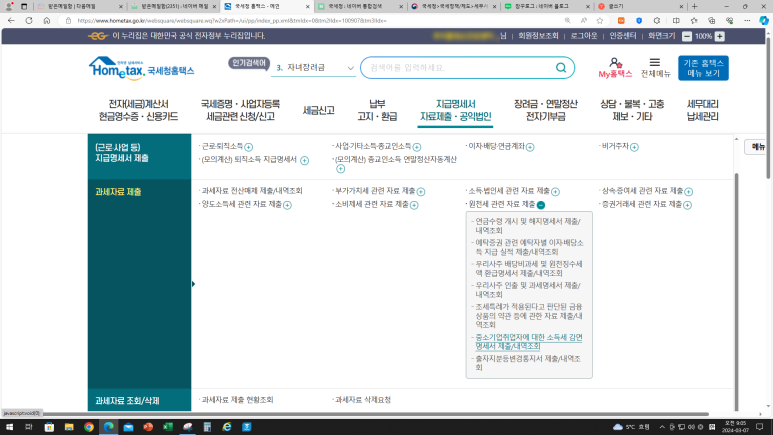Viewport: 773px width, 435px height.
Task: Expand 소득·법인세 관련 자료 제출 plus icon
Action: 556,191
